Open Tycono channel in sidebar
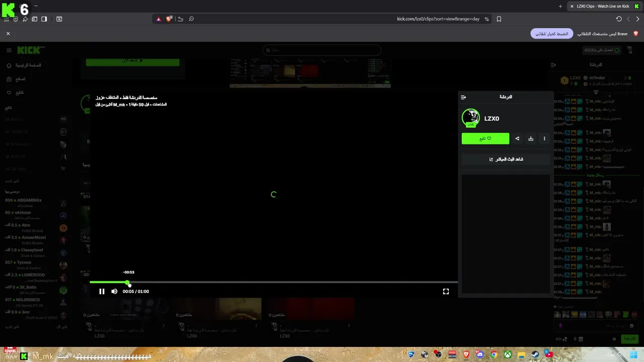 coord(34,265)
